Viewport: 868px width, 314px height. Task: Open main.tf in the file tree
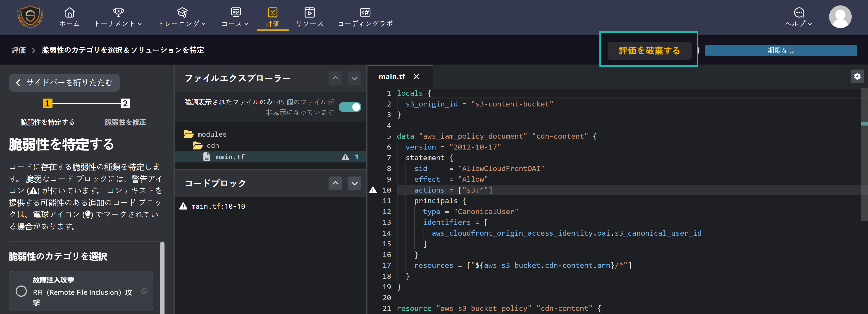tap(270, 157)
